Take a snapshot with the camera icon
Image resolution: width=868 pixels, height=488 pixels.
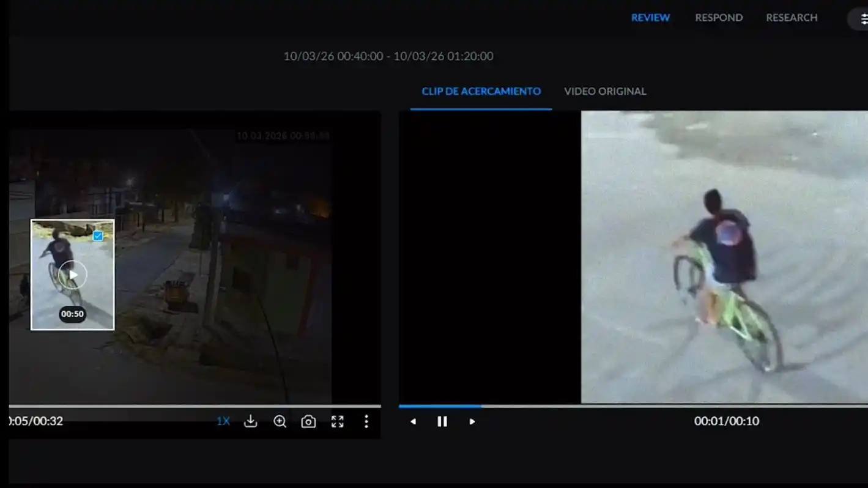pyautogui.click(x=308, y=421)
